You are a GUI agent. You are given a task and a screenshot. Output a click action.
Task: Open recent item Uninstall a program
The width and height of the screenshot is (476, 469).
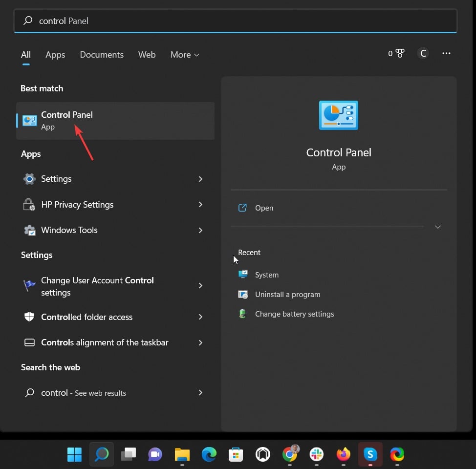click(x=287, y=295)
